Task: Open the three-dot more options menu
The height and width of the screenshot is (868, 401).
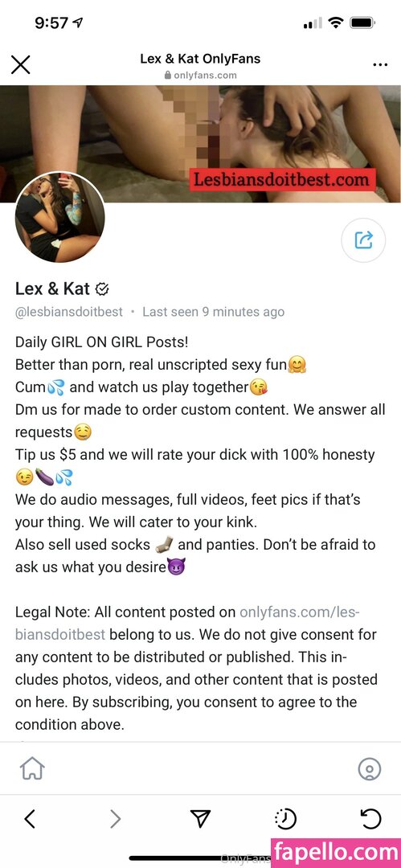Action: pyautogui.click(x=380, y=65)
